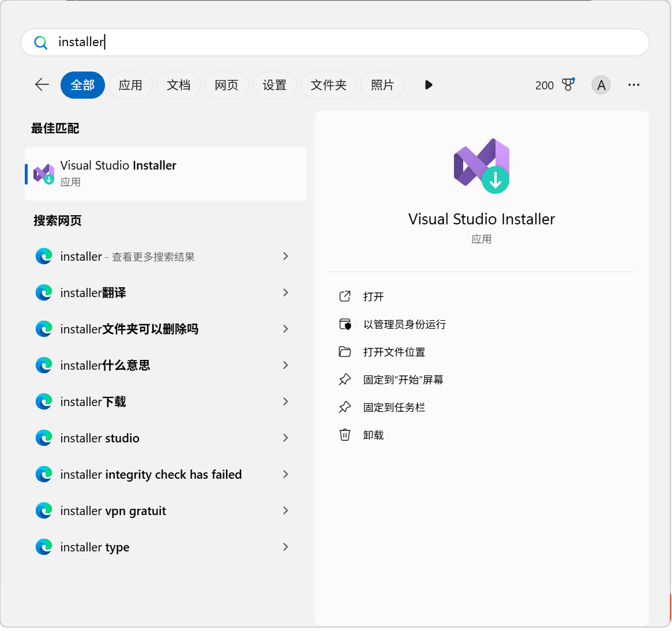Expand chevron for installer integrity check has failed
Screen dimensions: 672x631
coord(286,475)
